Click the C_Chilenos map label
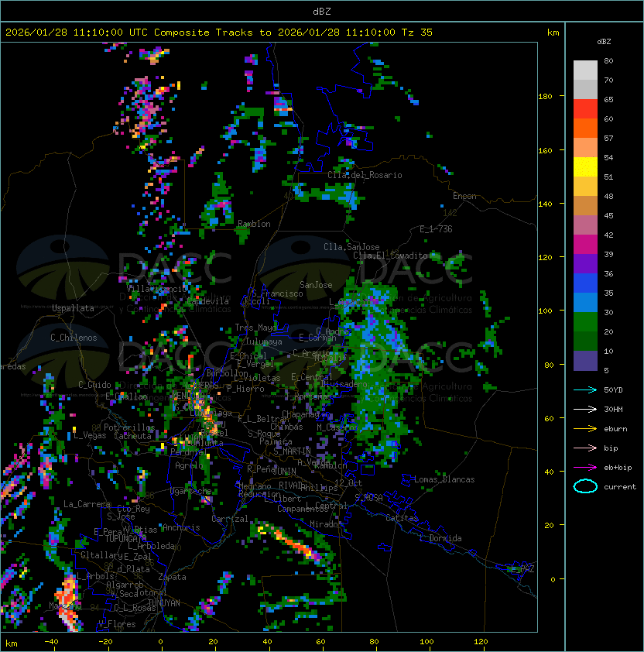 74,338
